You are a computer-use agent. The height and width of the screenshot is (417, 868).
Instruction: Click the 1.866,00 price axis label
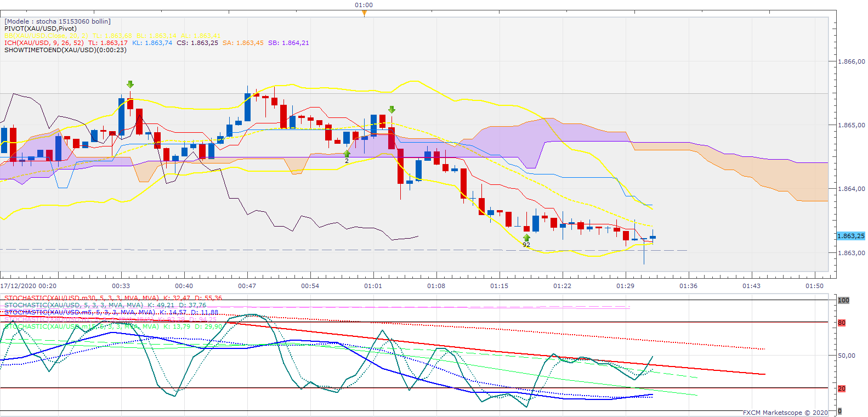852,61
